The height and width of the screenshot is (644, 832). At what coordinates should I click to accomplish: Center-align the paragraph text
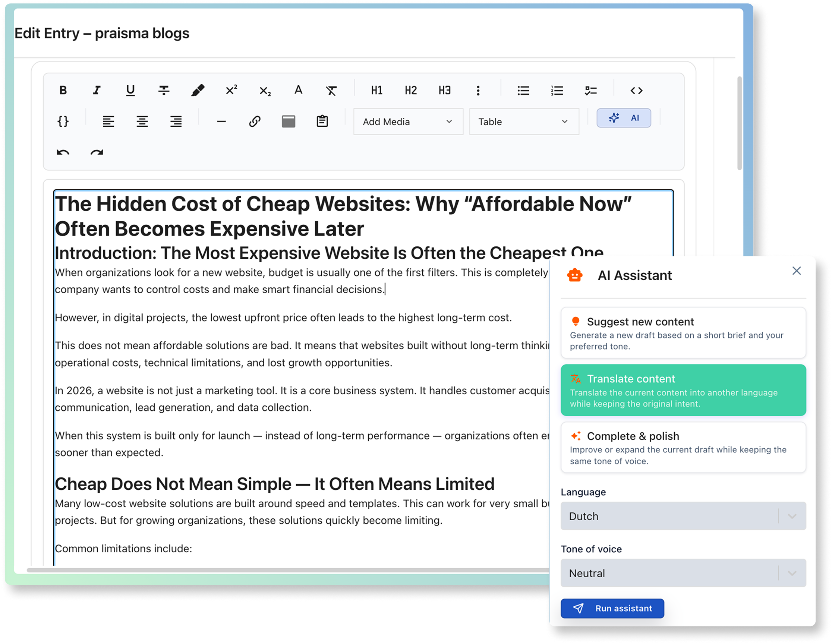[x=142, y=121]
